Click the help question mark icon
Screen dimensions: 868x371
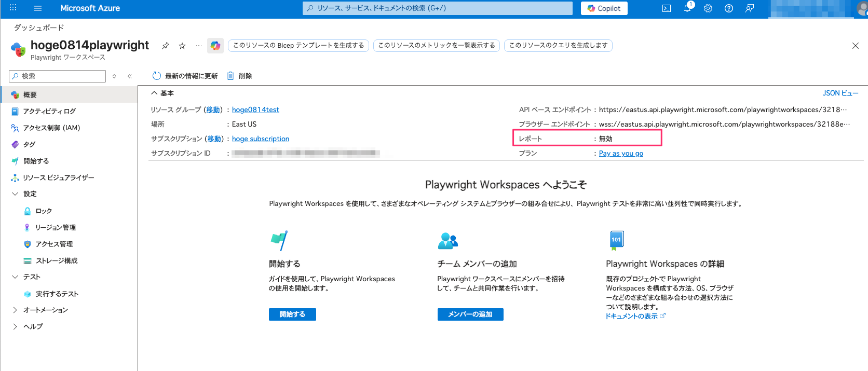[729, 8]
